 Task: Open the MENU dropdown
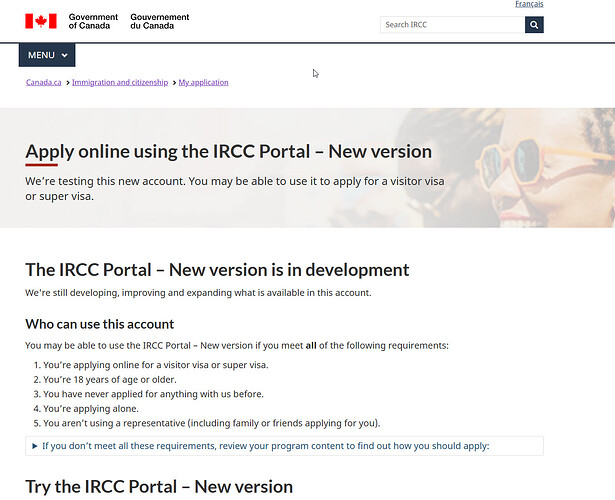[x=47, y=55]
